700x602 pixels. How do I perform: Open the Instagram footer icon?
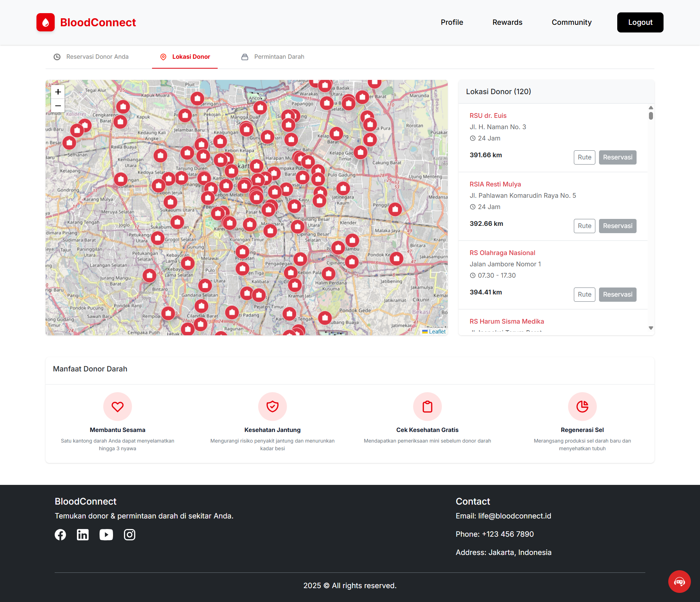129,535
